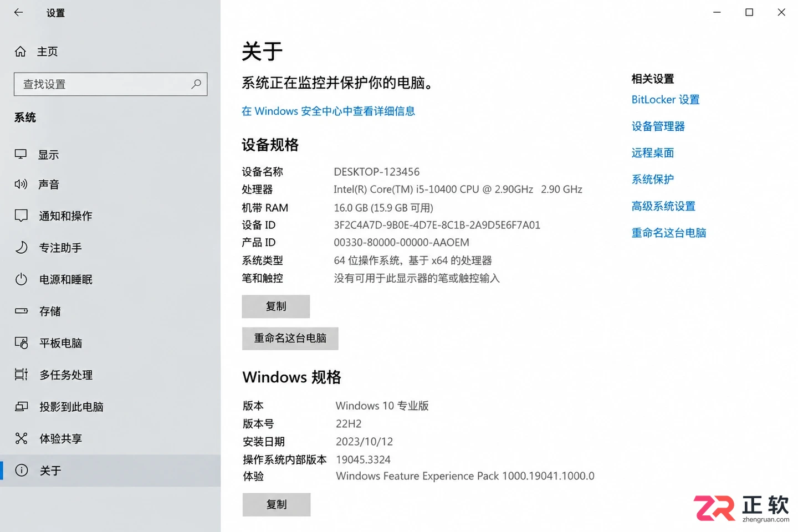Open the 声音 settings page
This screenshot has width=798, height=532.
point(110,185)
